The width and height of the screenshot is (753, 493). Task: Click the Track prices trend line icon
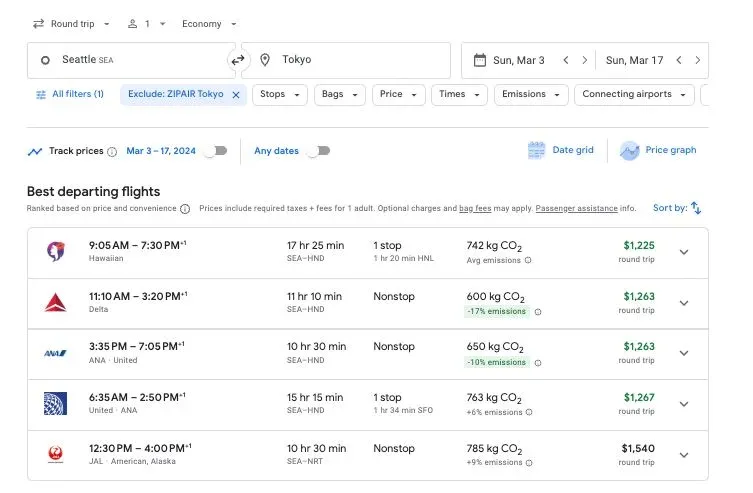35,152
